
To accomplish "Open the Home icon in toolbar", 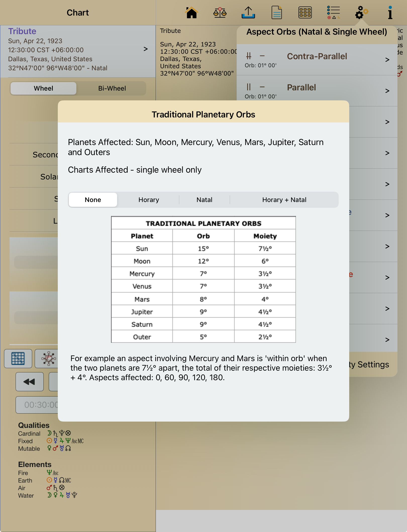I will (191, 13).
